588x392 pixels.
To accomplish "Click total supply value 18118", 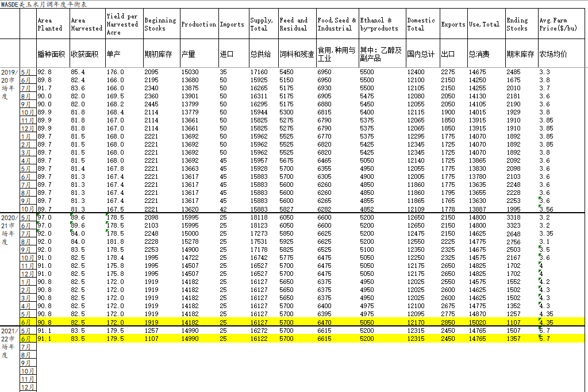I will click(259, 217).
